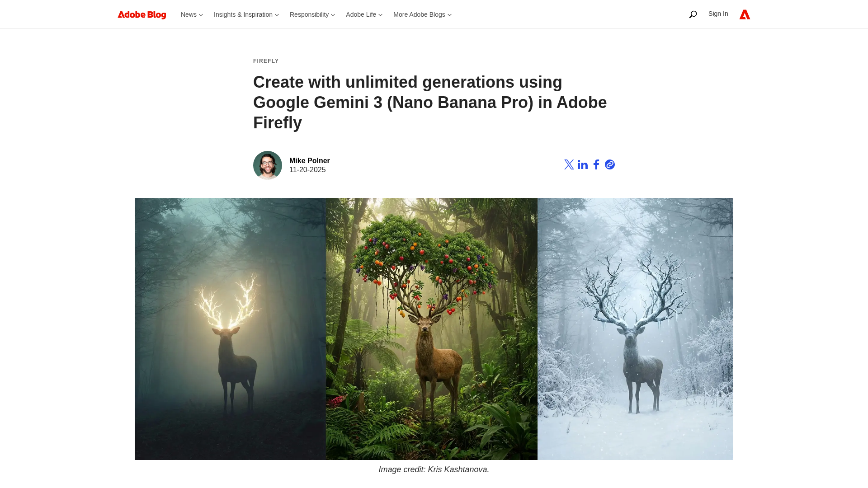Share article on LinkedIn
This screenshot has width=868, height=488.
(x=583, y=164)
